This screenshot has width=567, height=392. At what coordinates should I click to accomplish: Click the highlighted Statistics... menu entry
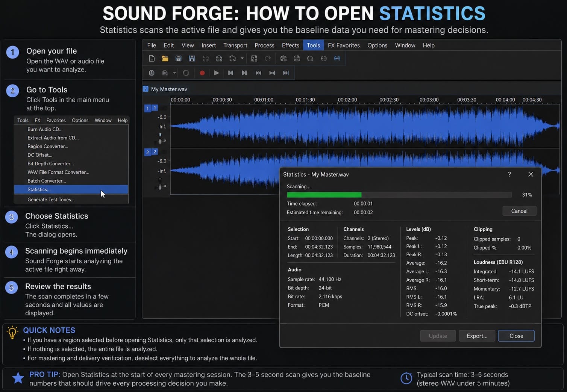[x=71, y=189]
